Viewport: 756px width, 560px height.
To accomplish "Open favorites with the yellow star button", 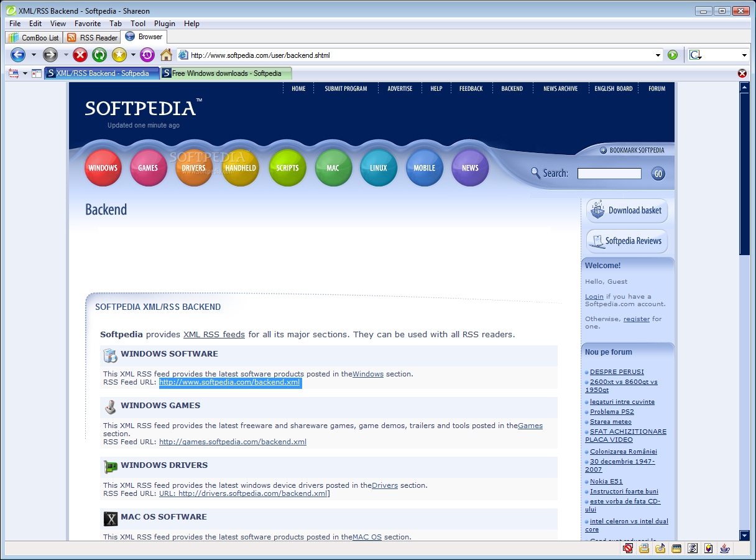I will click(119, 55).
